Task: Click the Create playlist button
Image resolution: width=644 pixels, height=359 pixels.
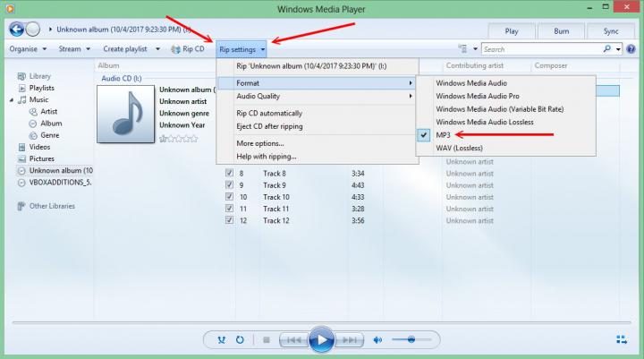Action: 125,49
